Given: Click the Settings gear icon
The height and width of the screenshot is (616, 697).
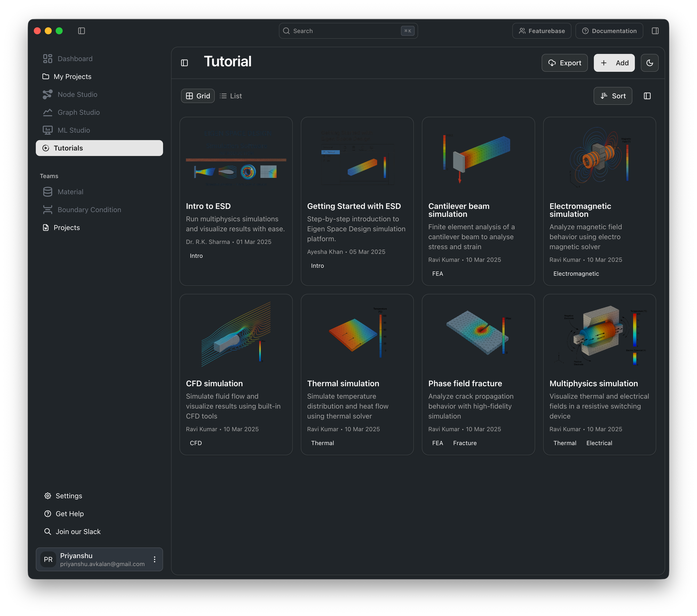Looking at the screenshot, I should (x=48, y=496).
